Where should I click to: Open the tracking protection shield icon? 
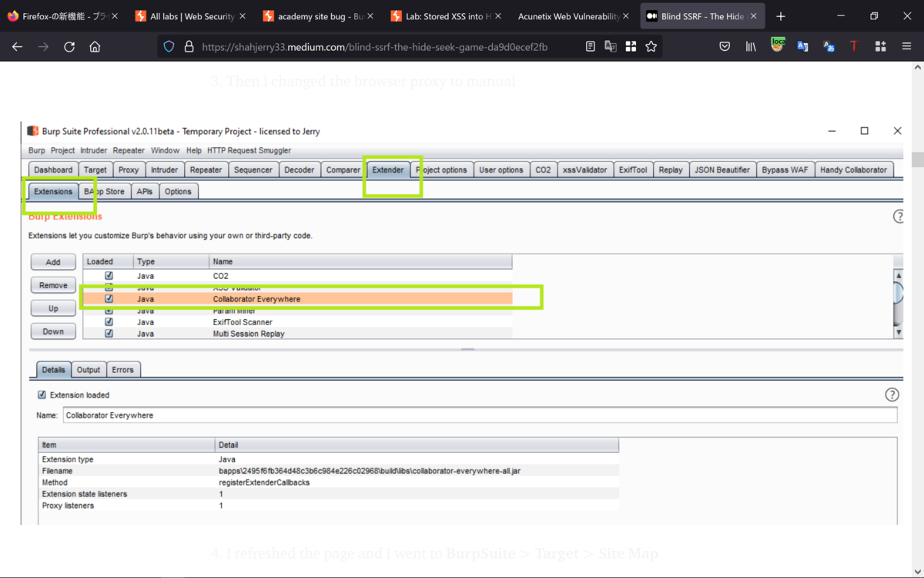coord(169,47)
